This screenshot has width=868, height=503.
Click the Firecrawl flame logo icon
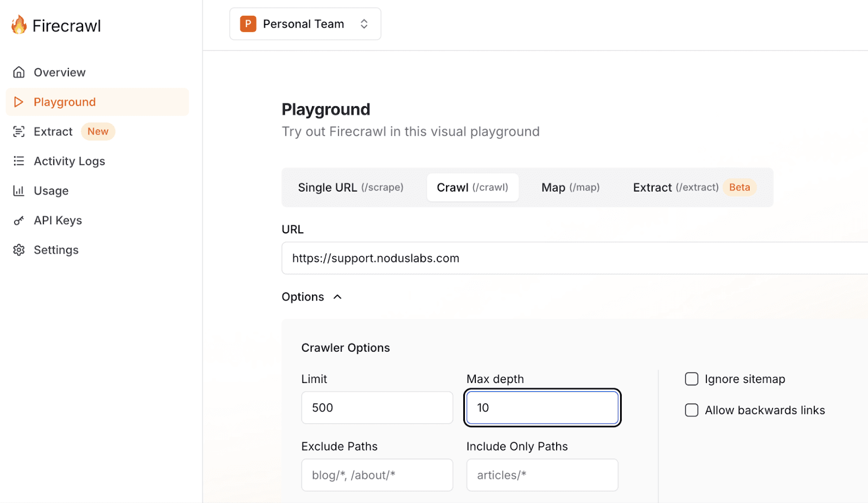tap(19, 25)
